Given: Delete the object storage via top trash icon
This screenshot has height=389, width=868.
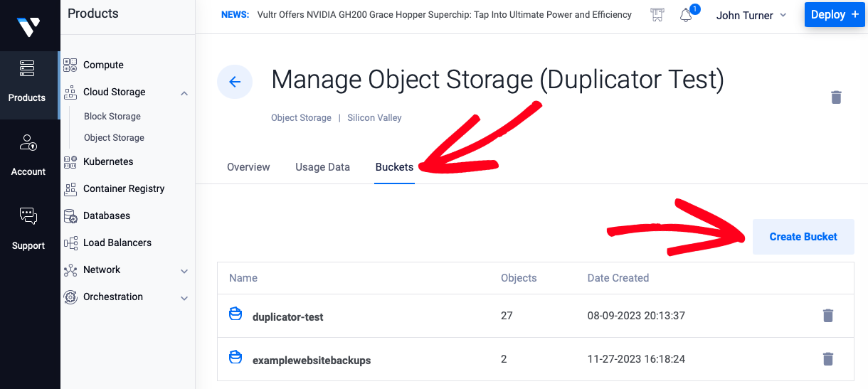Looking at the screenshot, I should pyautogui.click(x=836, y=97).
